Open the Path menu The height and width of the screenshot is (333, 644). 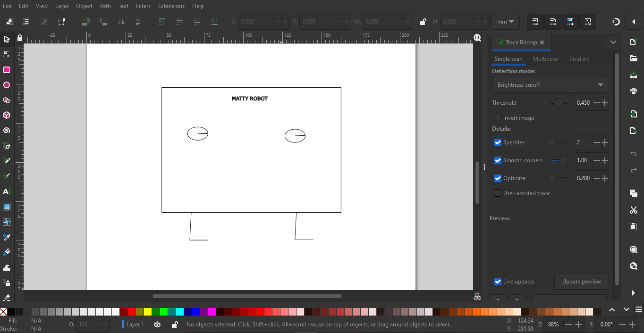105,6
